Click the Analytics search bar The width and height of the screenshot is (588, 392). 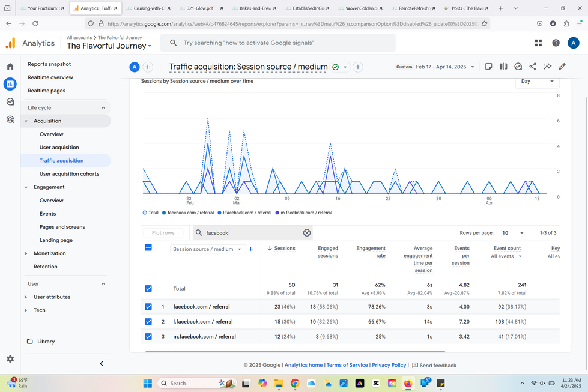(278, 43)
